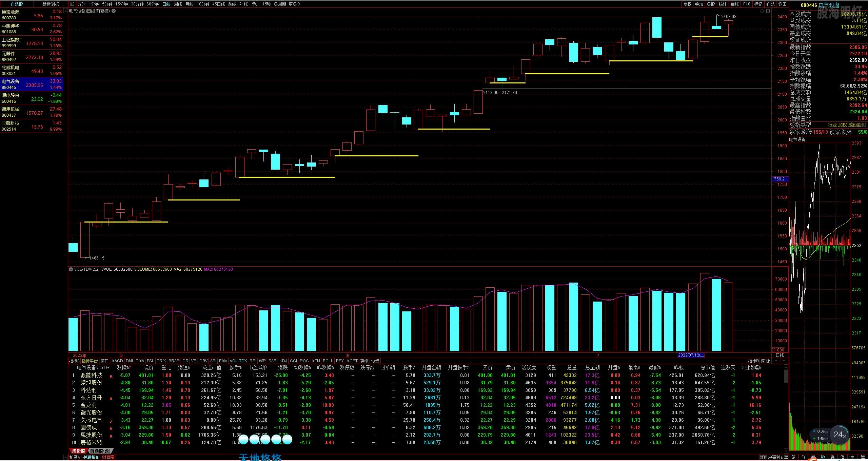The width and height of the screenshot is (868, 461).
Task: Open indicator 设置 settings
Action: tap(375, 361)
